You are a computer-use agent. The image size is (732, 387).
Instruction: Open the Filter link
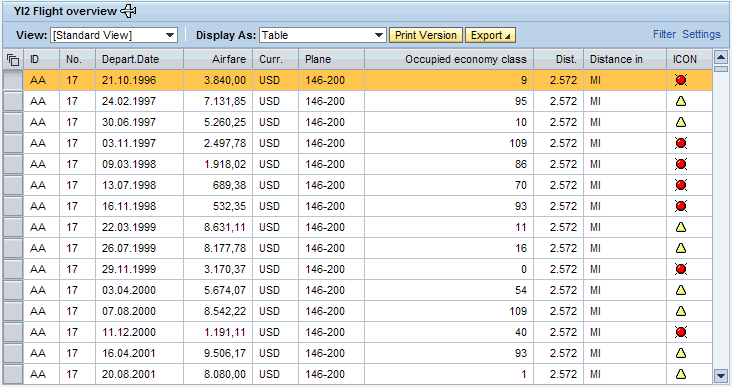(x=664, y=35)
